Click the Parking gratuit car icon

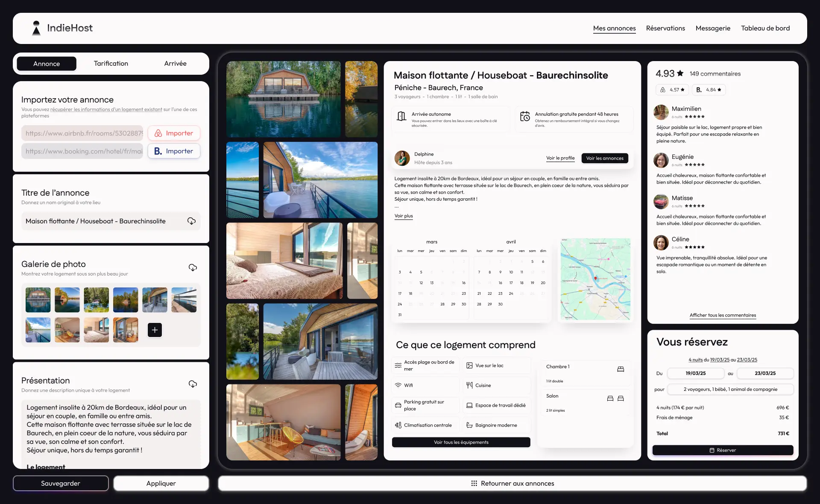pos(398,405)
